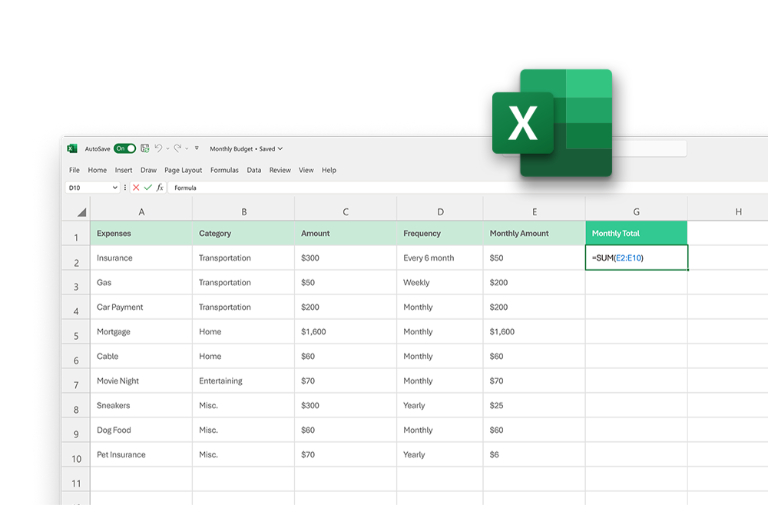Image resolution: width=768 pixels, height=512 pixels.
Task: Click the Monthly Amount header cell
Action: coord(534,233)
